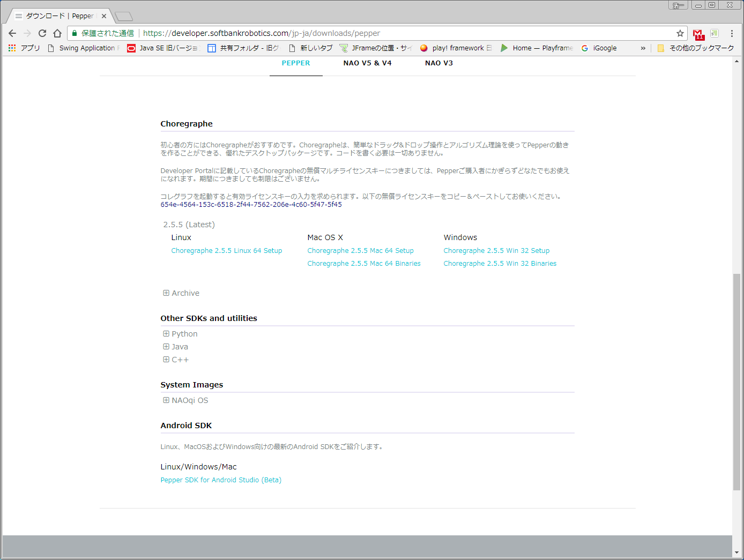The image size is (744, 560).
Task: Open the Gmail extension icon
Action: 698,34
